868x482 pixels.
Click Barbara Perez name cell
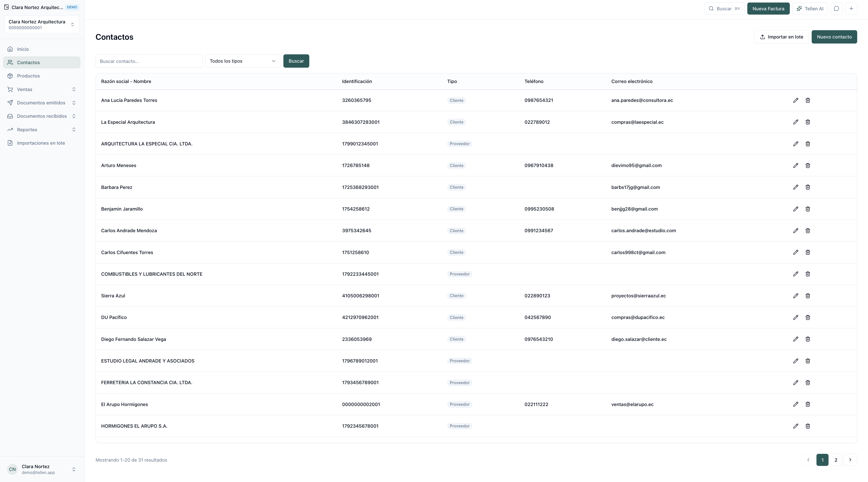[x=117, y=187]
